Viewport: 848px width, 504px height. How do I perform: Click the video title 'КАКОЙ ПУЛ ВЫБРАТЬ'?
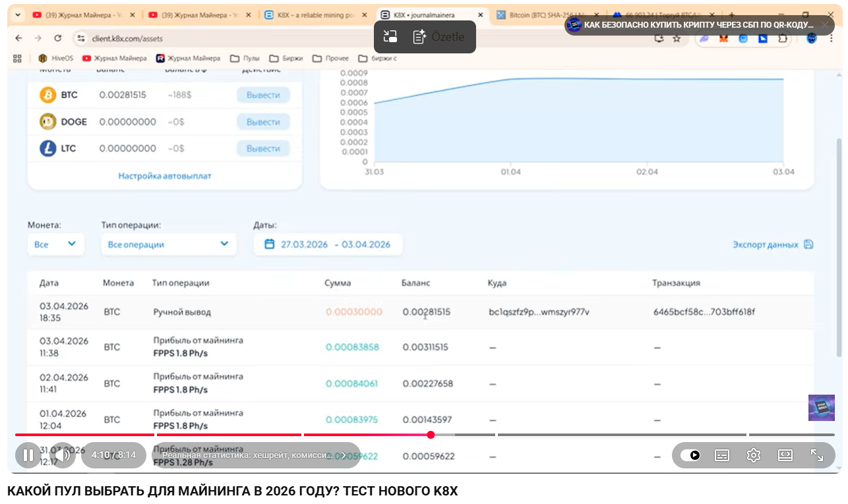coord(232,491)
